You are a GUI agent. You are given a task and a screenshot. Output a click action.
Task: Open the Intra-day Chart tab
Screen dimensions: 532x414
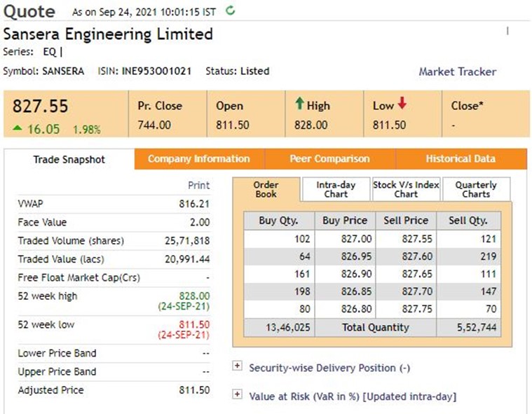pyautogui.click(x=336, y=189)
